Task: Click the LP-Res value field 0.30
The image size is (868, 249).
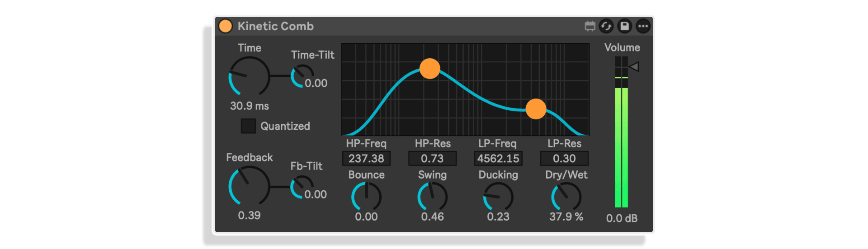Action: [564, 159]
